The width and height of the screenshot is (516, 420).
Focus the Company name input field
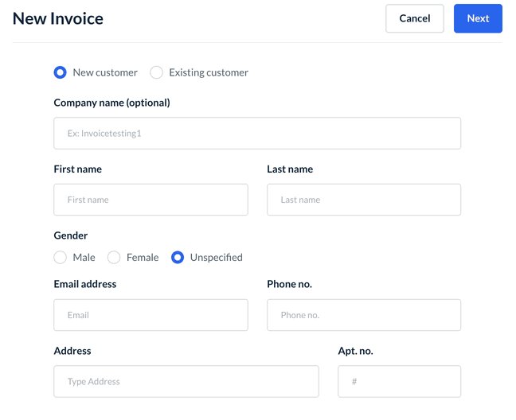[257, 134]
